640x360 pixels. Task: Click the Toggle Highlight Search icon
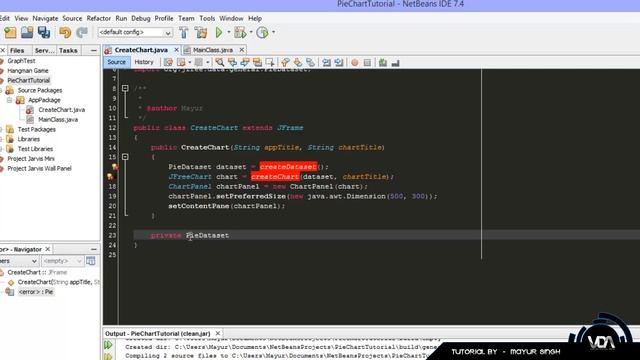257,62
